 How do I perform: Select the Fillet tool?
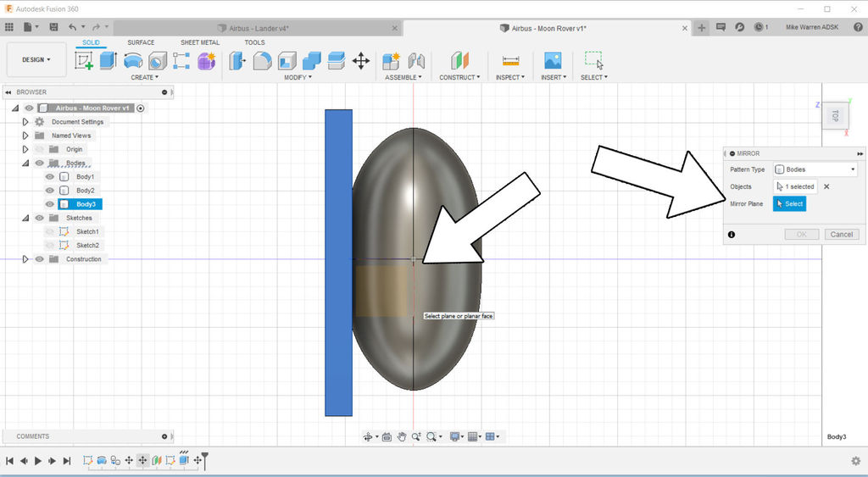pyautogui.click(x=263, y=61)
